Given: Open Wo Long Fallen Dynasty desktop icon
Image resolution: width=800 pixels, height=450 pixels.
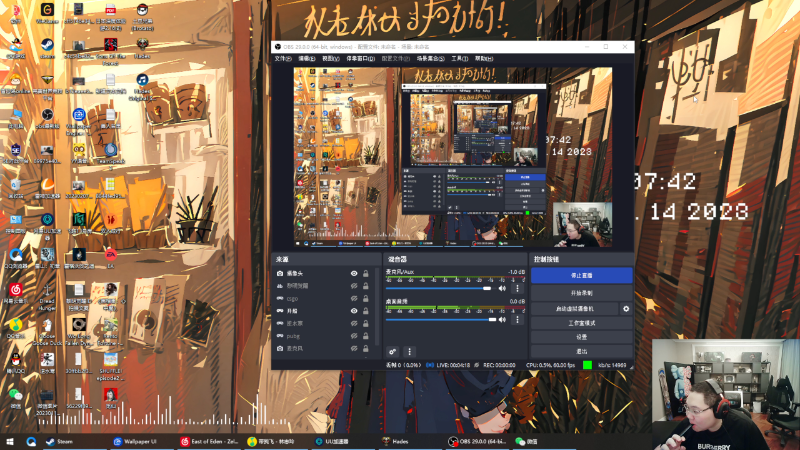Looking at the screenshot, I should tap(79, 332).
